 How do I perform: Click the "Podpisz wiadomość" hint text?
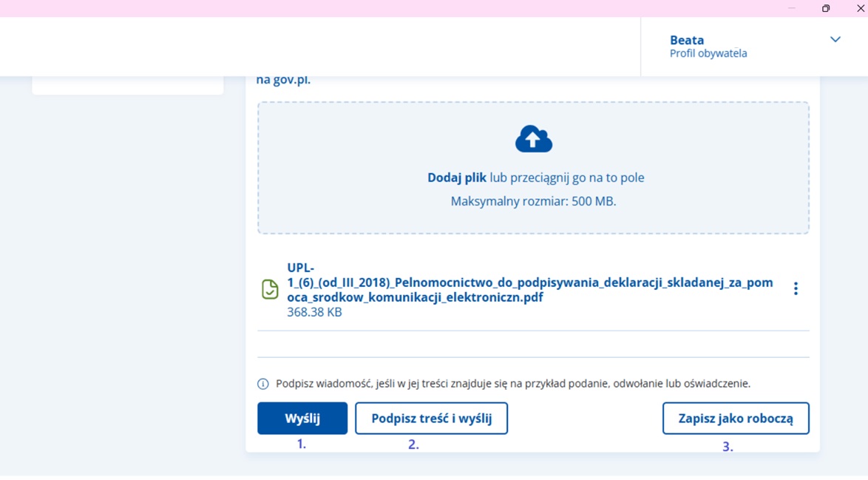[x=512, y=384]
